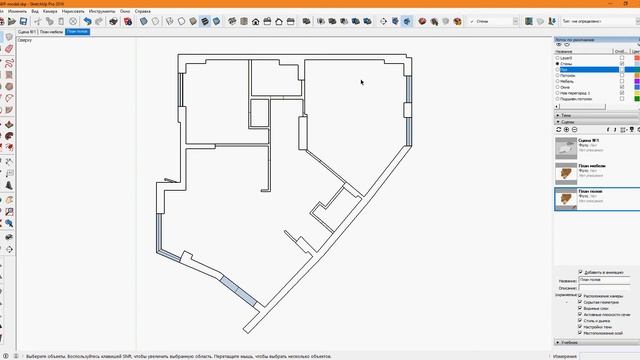The width and height of the screenshot is (640, 360).
Task: Open the Изменить menu
Action: (17, 11)
